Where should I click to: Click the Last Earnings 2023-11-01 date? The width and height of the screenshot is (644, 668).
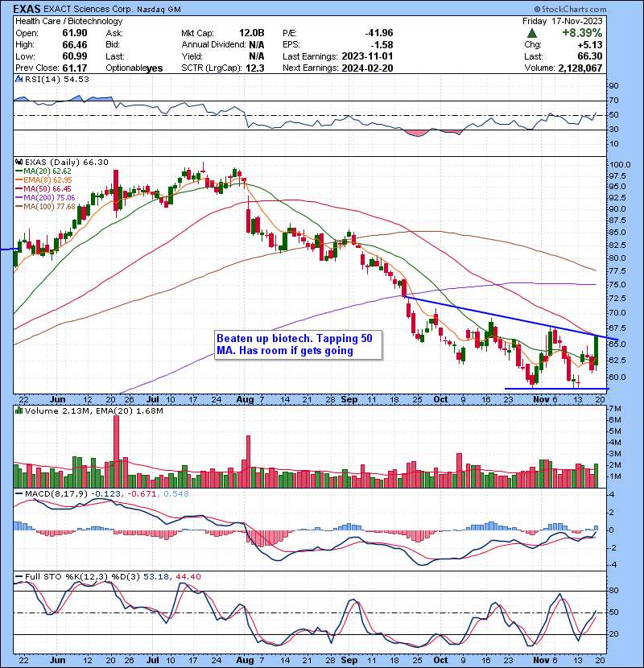point(367,56)
